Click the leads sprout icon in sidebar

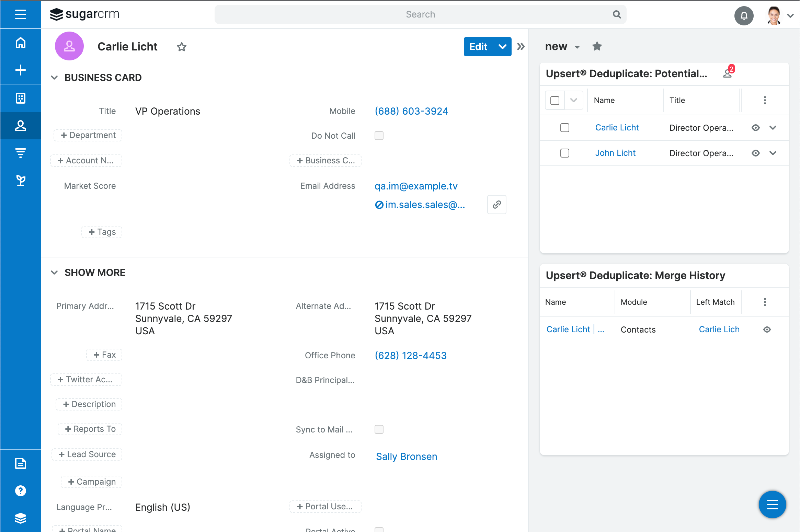[21, 180]
